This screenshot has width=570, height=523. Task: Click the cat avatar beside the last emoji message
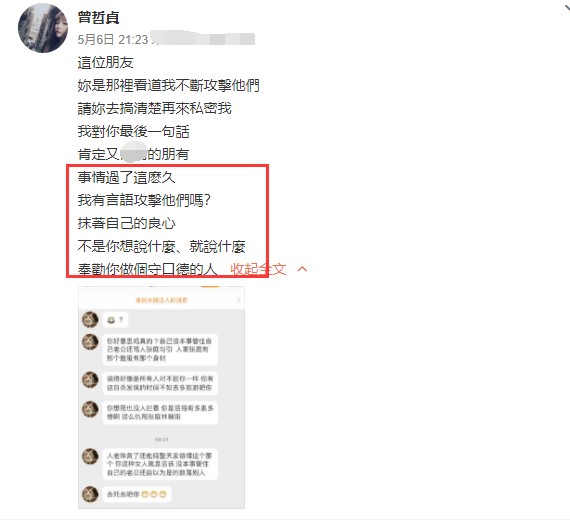90,494
